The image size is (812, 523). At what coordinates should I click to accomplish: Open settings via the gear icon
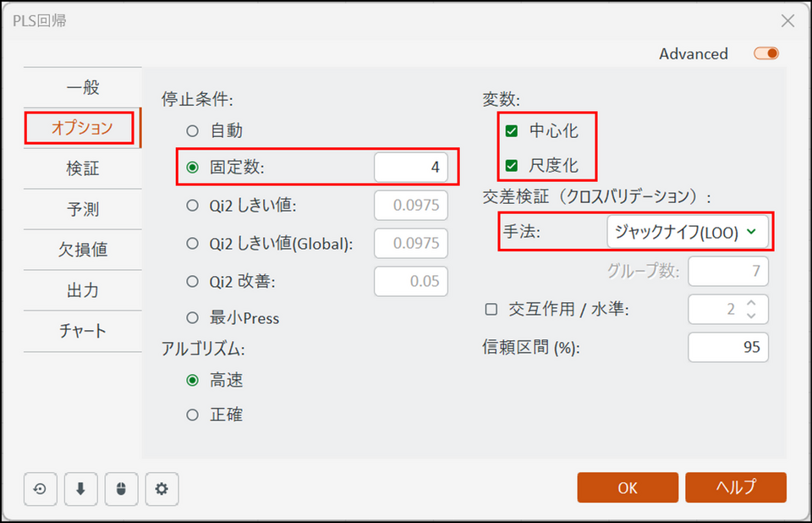pyautogui.click(x=162, y=488)
